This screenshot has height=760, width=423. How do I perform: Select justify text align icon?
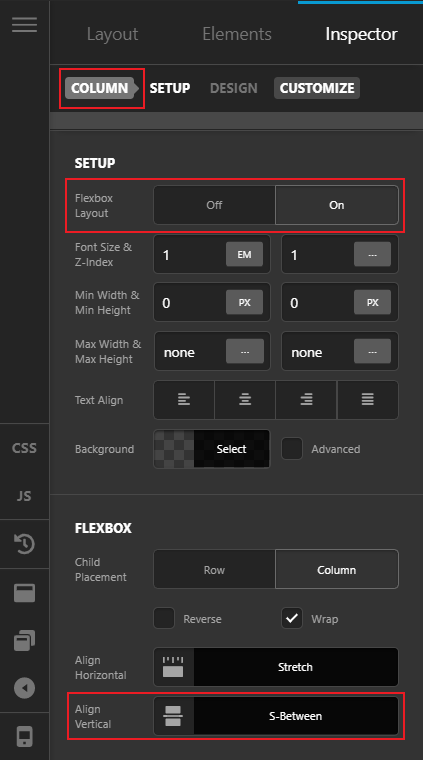[368, 400]
